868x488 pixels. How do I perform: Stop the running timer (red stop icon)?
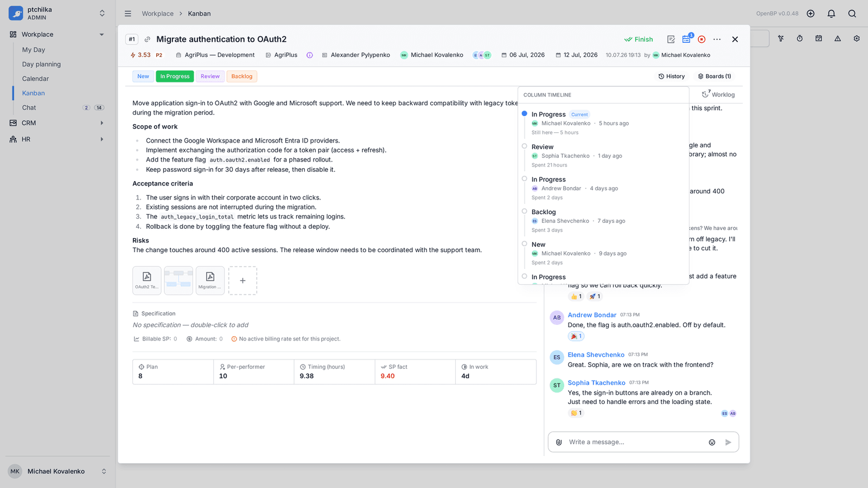pos(701,40)
